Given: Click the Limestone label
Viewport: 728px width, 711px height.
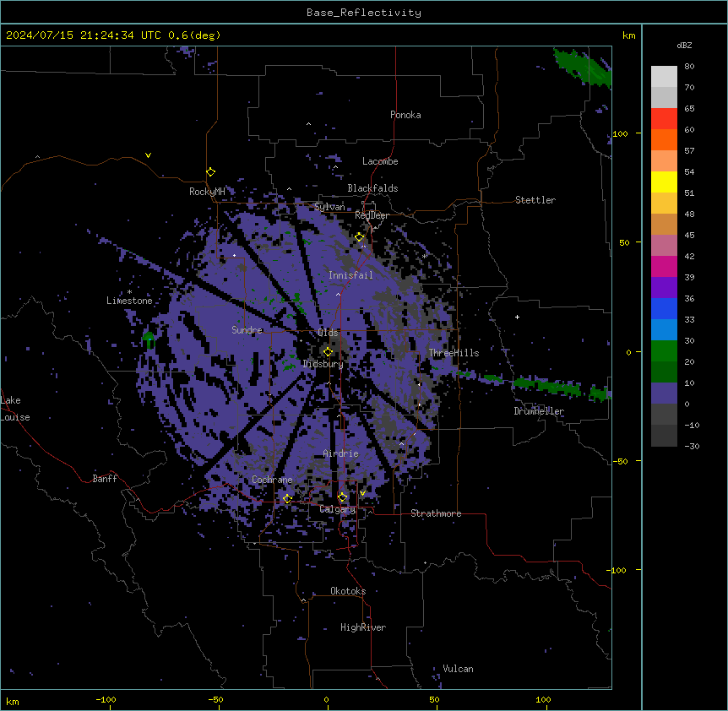Looking at the screenshot, I should tap(129, 301).
